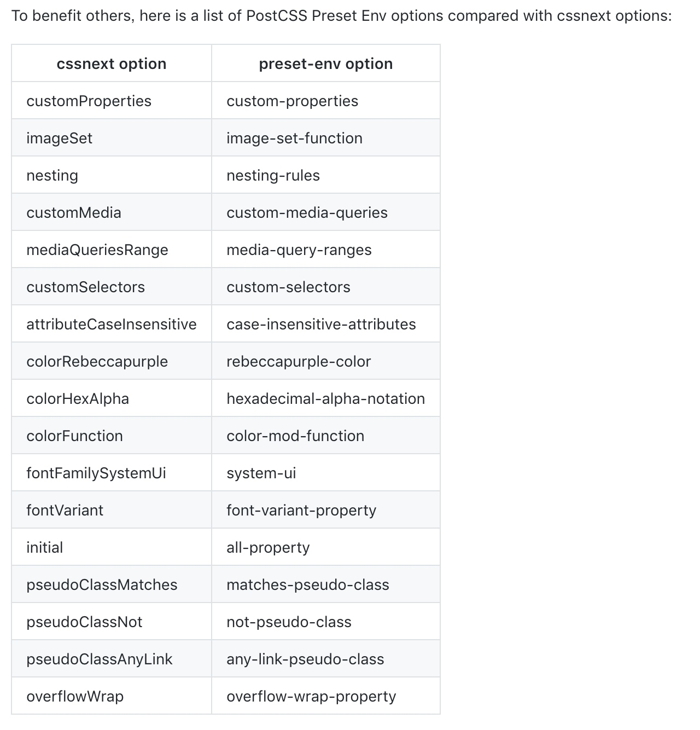This screenshot has height=730, width=700.
Task: Click the image-set-function cell
Action: 294,138
